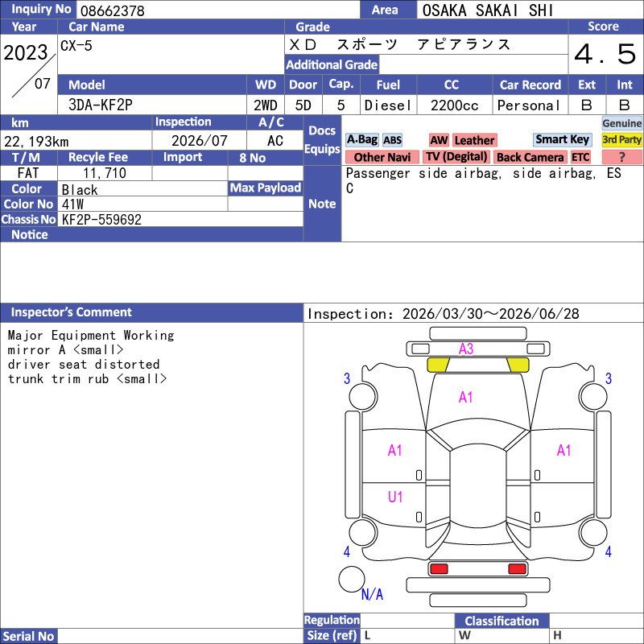The width and height of the screenshot is (644, 644).
Task: Click the spare tire circle marked N/A
Action: [x=351, y=579]
